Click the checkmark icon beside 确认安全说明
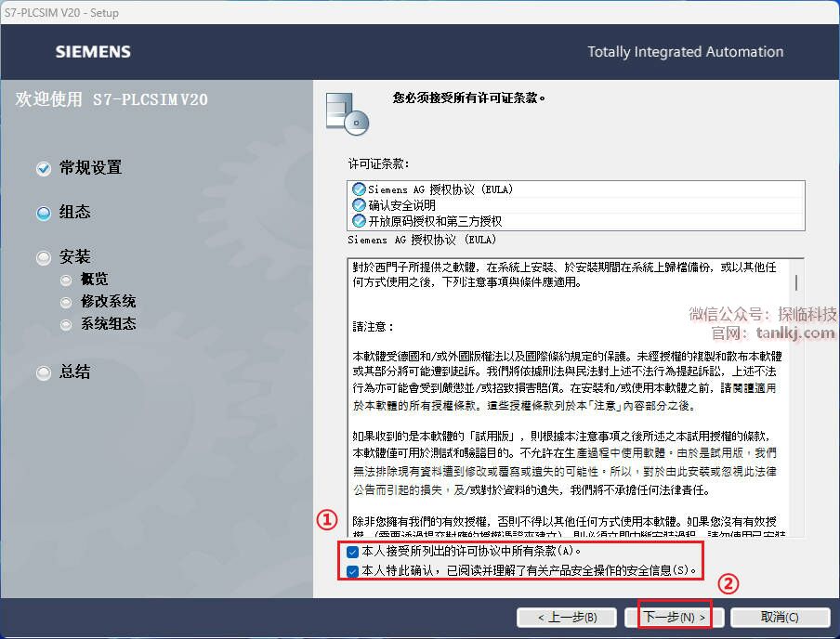The width and height of the screenshot is (840, 639). (x=359, y=204)
